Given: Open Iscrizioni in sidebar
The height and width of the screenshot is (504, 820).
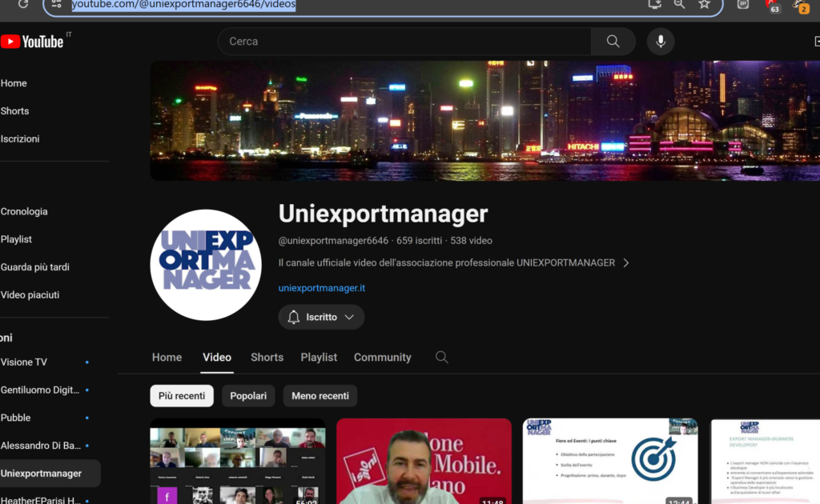Looking at the screenshot, I should [20, 139].
